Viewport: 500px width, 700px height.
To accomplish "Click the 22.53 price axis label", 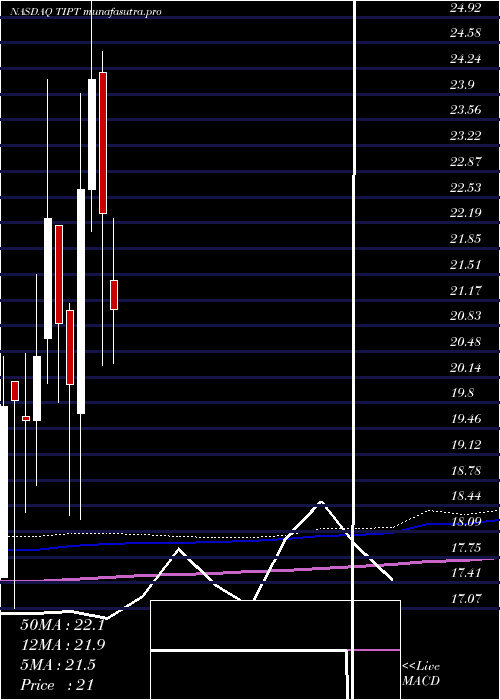I will point(465,188).
